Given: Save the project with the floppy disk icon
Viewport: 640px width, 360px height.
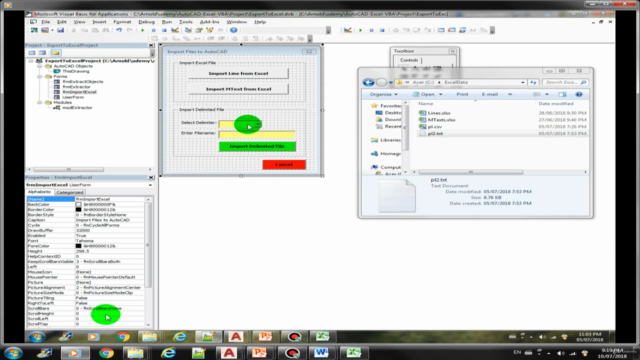Looking at the screenshot, I should point(60,30).
